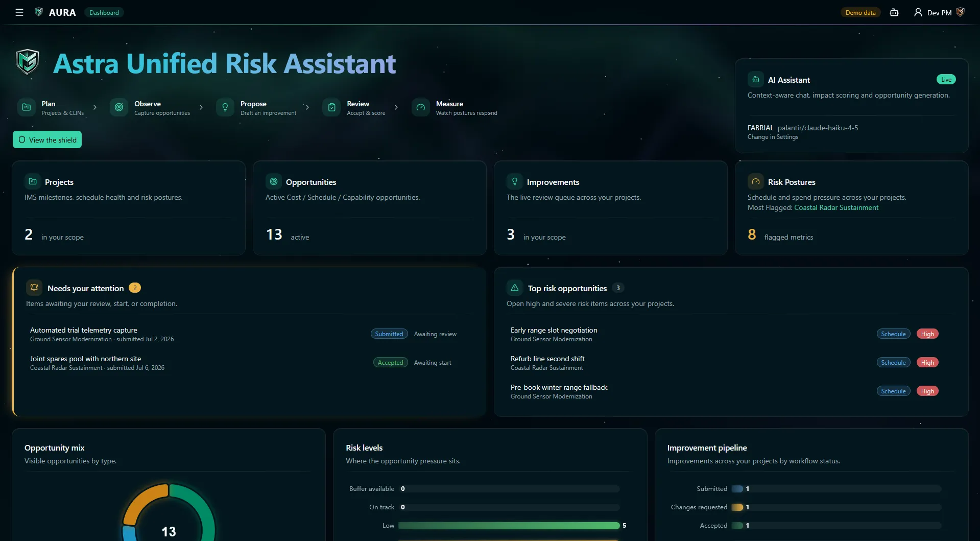Click the Risk Postures gauge icon
The width and height of the screenshot is (980, 541).
756,181
